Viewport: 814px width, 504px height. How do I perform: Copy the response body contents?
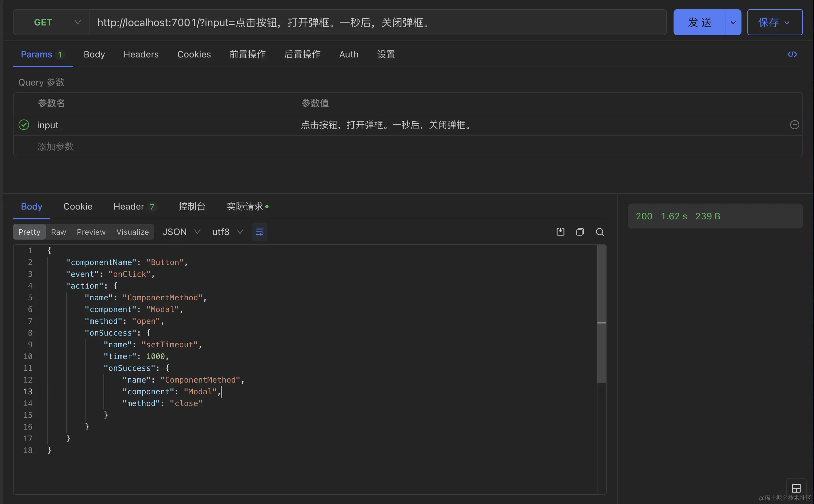(580, 232)
